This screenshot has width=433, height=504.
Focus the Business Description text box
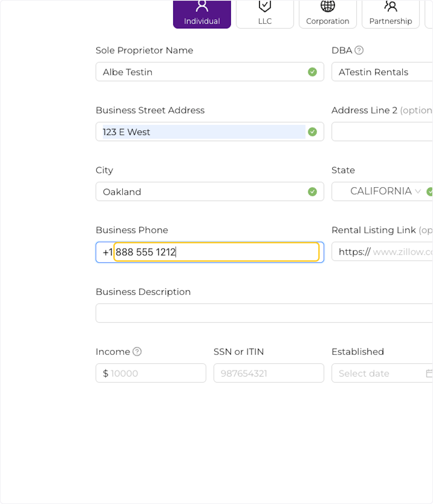(263, 313)
